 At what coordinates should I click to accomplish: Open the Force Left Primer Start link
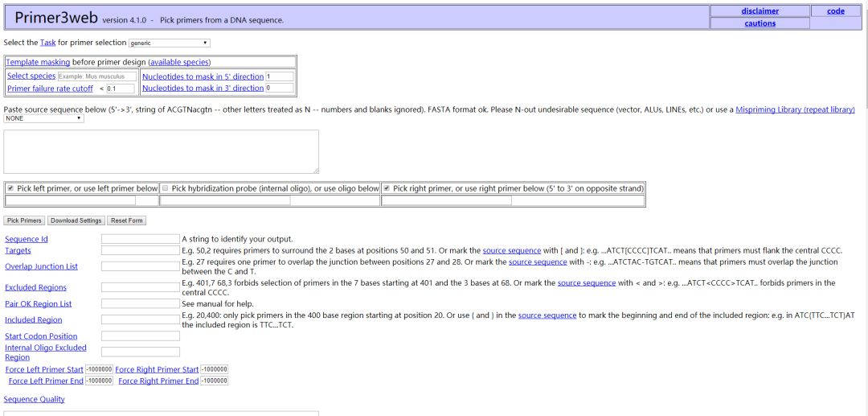tap(44, 369)
